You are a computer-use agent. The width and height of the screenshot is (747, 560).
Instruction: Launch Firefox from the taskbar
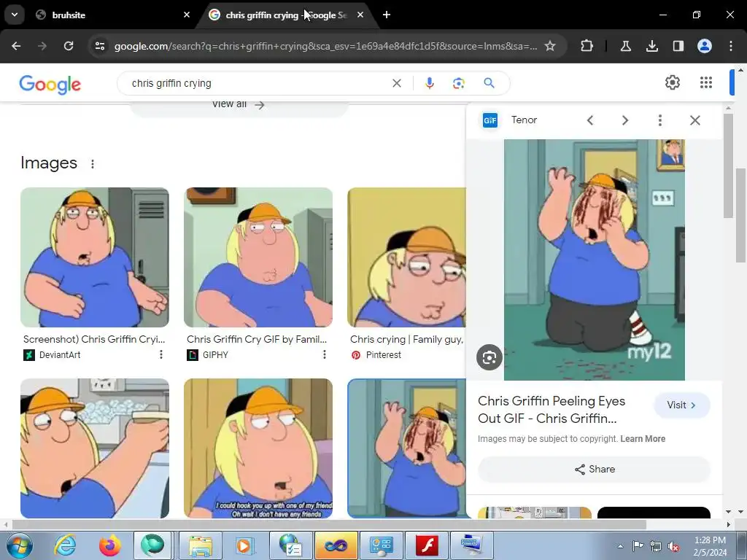[x=109, y=545]
